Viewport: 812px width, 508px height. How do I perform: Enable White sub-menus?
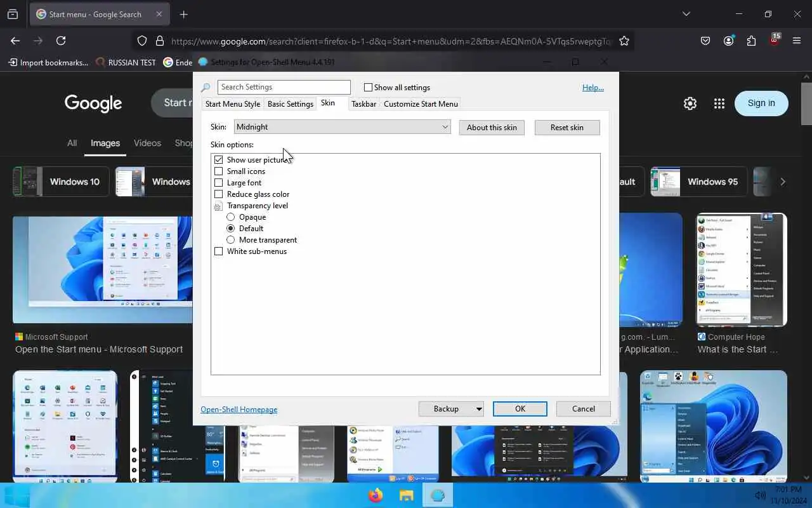(219, 251)
